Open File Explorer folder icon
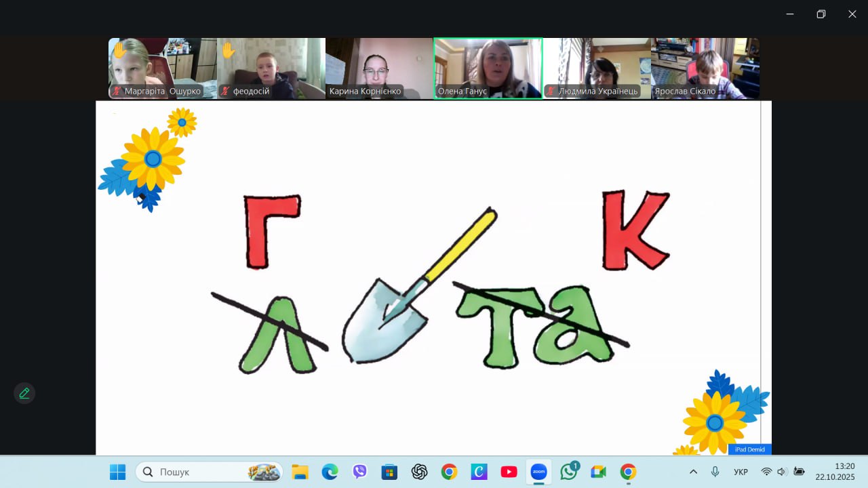The image size is (868, 488). coord(300,472)
